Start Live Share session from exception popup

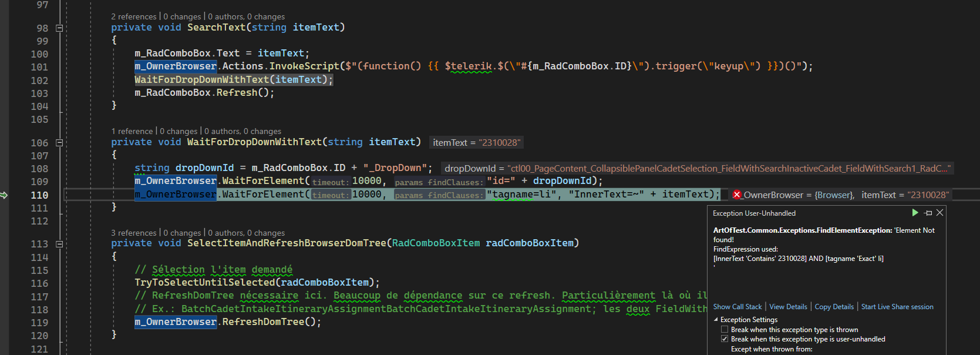[x=897, y=307]
